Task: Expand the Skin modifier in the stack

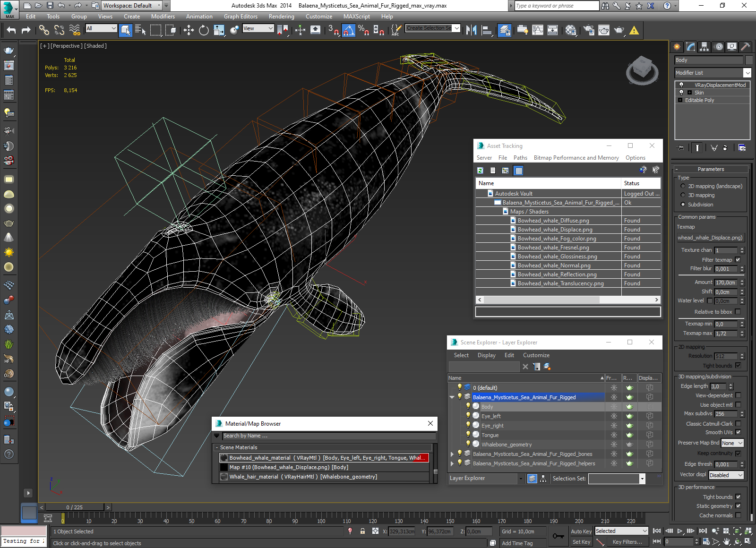Action: 689,93
